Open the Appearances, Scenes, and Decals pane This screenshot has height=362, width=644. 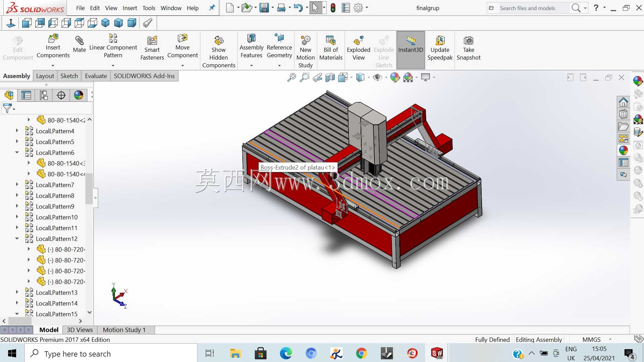pos(623,150)
